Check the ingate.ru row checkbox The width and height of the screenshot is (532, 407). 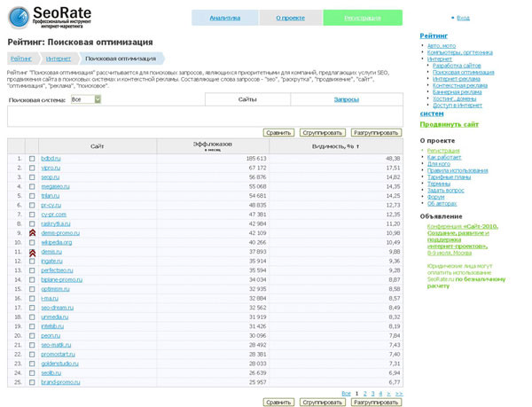coord(32,262)
